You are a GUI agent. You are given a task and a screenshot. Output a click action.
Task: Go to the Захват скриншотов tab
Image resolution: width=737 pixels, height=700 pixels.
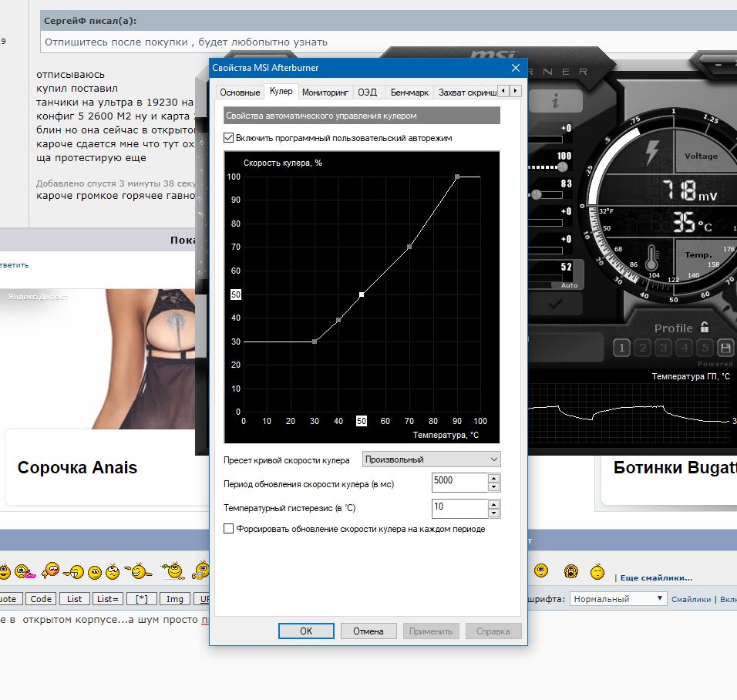tap(466, 93)
